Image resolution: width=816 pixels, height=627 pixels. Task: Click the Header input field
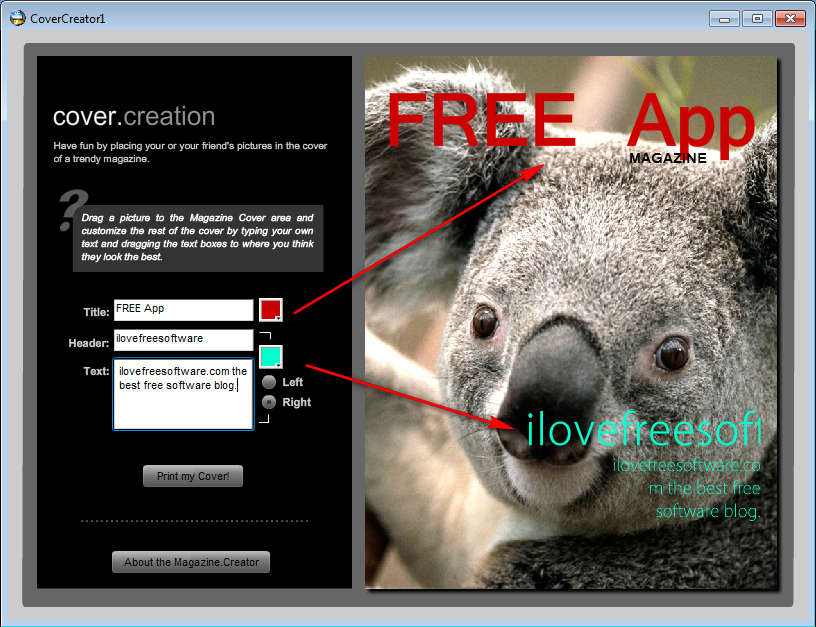coord(184,340)
